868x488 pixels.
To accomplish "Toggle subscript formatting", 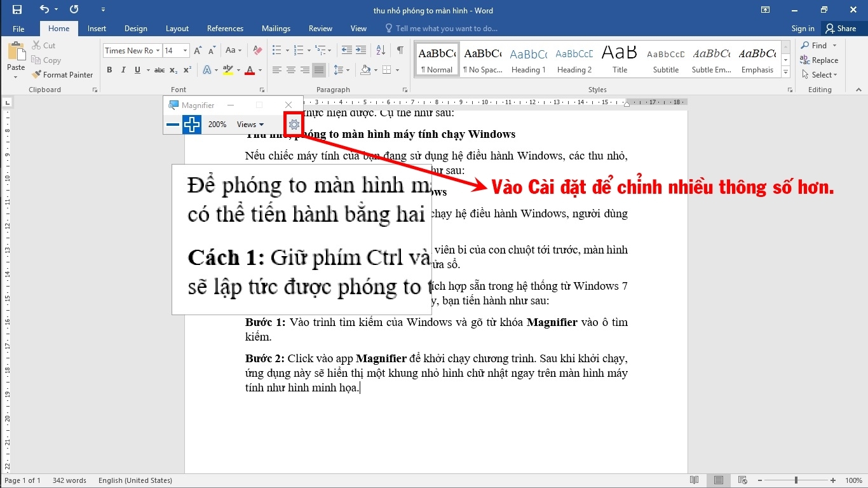I will click(x=173, y=70).
